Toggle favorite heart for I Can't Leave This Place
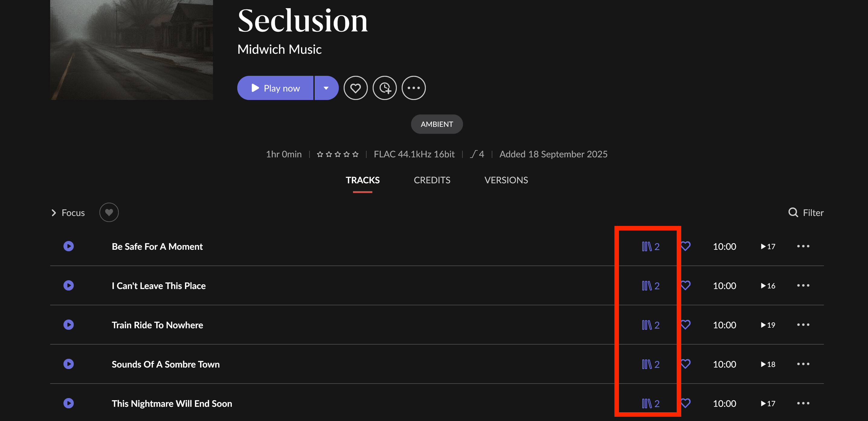The width and height of the screenshot is (868, 421). tap(685, 286)
